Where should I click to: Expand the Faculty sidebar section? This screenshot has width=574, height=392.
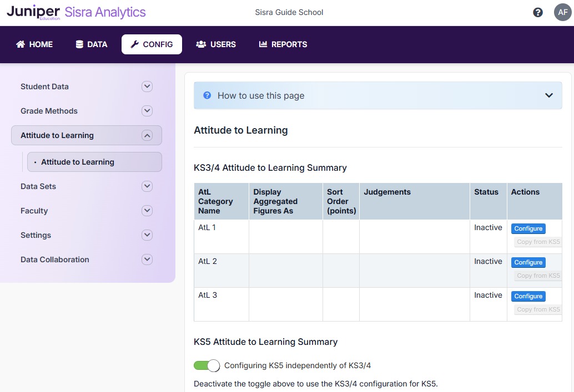tap(147, 211)
